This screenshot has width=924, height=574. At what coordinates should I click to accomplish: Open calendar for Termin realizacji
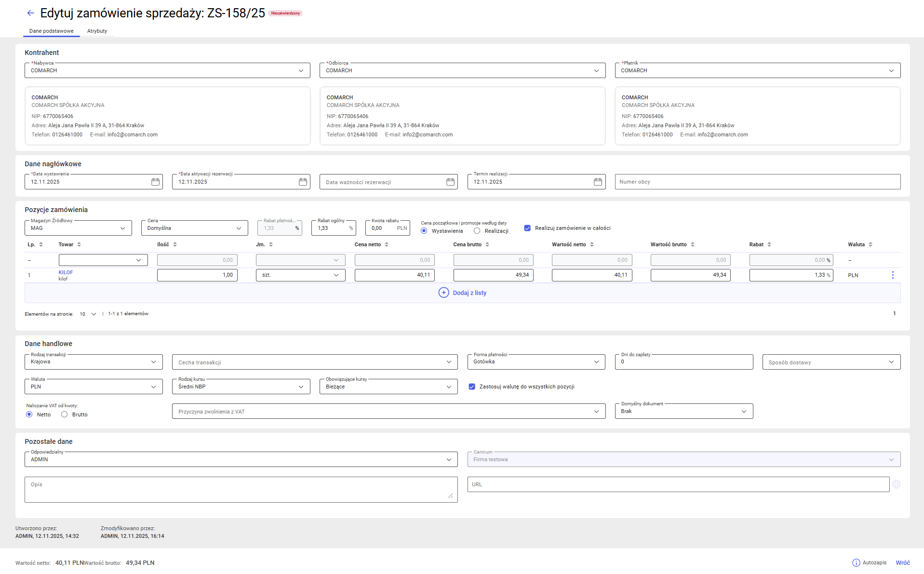[598, 182]
